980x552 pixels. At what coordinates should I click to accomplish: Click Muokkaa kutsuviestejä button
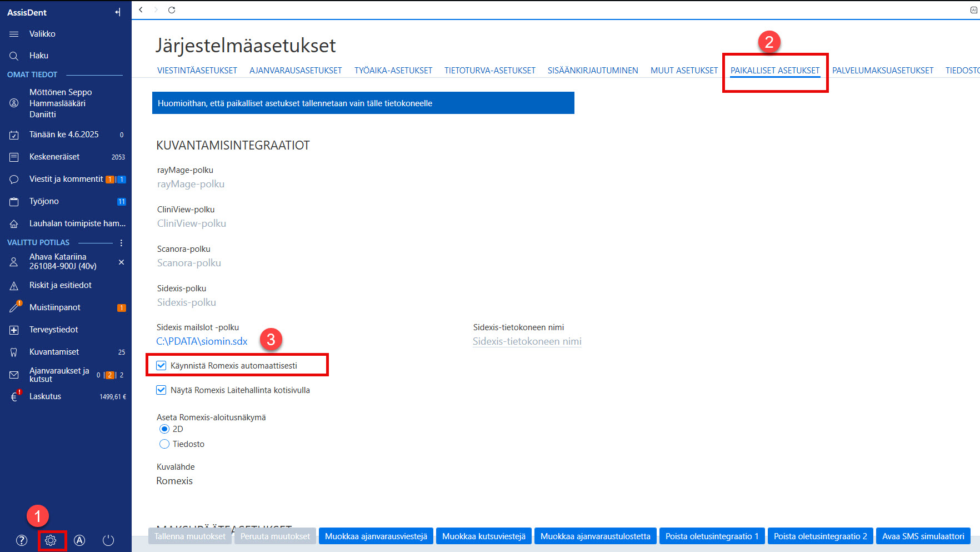click(x=484, y=536)
